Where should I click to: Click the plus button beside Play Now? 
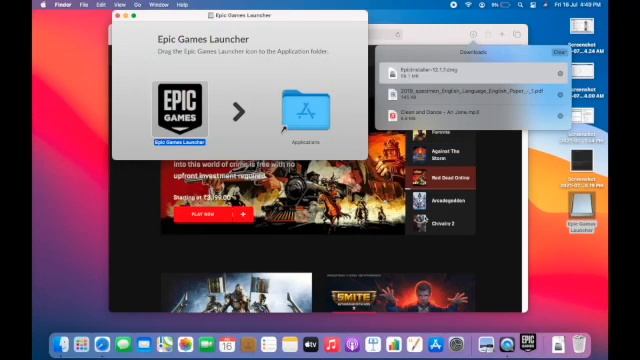click(243, 214)
